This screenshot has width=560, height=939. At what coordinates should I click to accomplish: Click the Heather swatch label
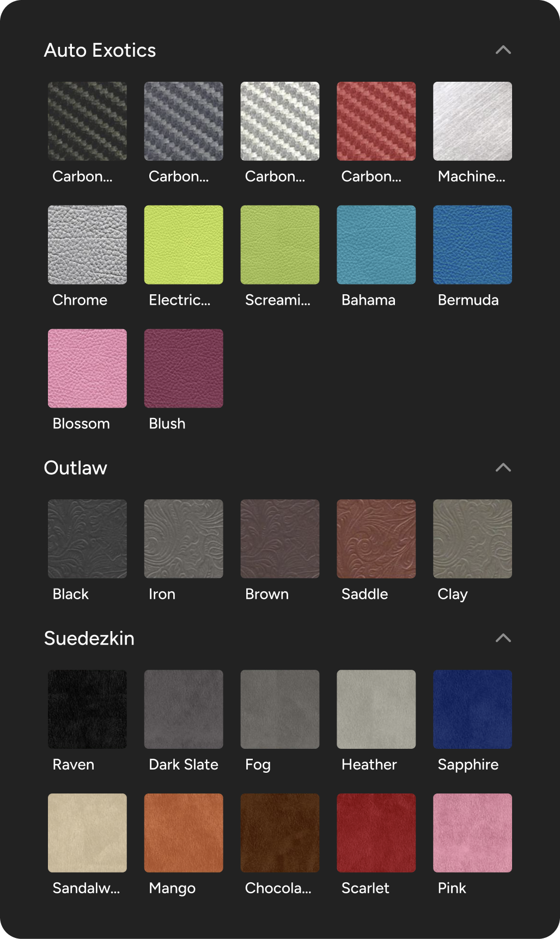tap(369, 765)
